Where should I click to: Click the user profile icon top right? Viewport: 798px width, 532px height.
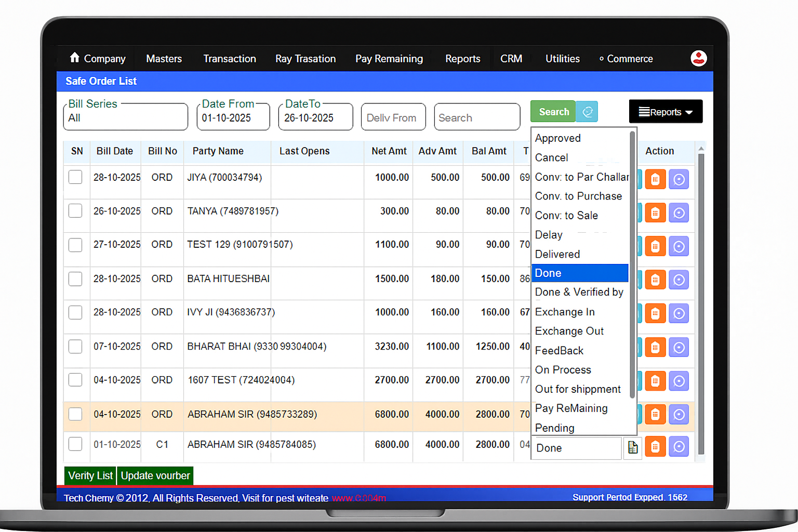click(699, 58)
